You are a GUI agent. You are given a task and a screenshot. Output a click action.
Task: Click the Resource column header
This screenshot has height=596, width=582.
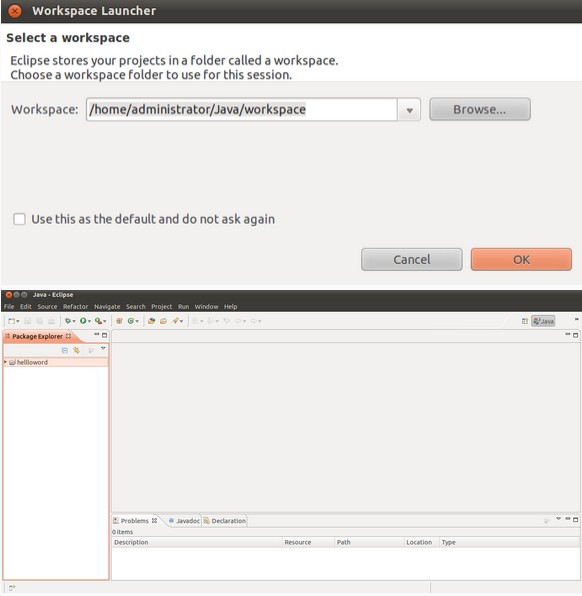(308, 542)
